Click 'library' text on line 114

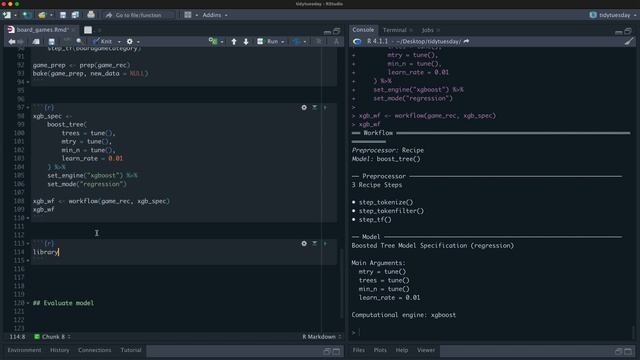click(x=46, y=252)
